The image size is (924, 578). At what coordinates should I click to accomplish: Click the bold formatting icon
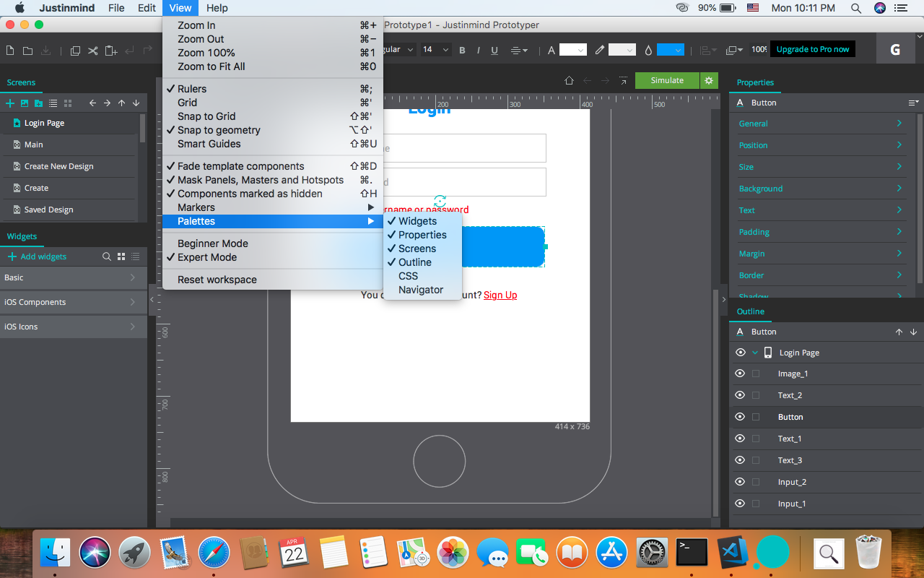click(x=462, y=50)
